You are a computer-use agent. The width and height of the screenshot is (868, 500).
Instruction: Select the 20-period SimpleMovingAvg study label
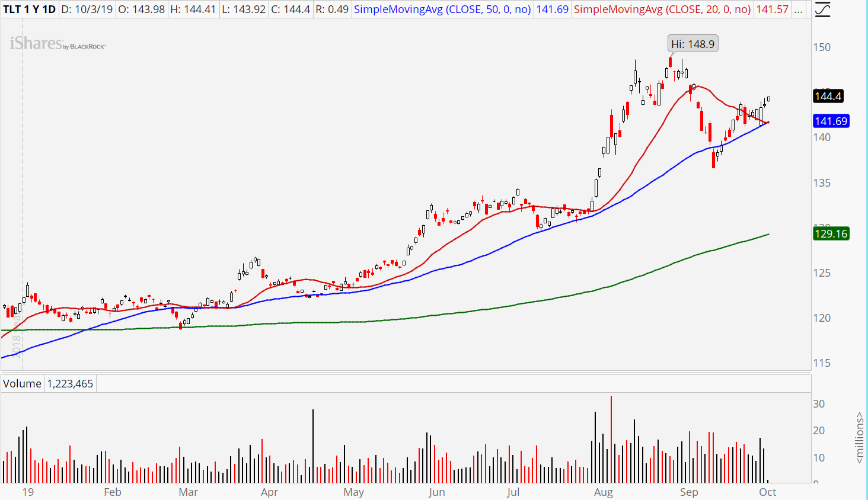pyautogui.click(x=662, y=9)
